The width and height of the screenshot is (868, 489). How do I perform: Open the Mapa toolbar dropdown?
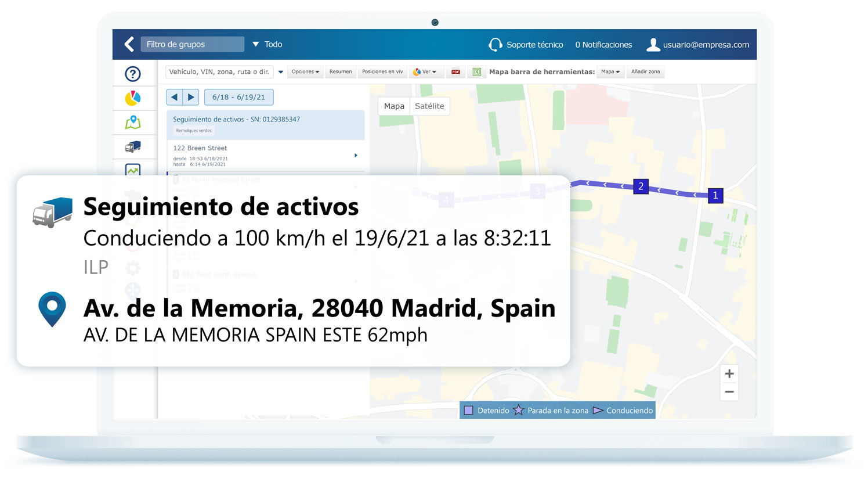610,72
